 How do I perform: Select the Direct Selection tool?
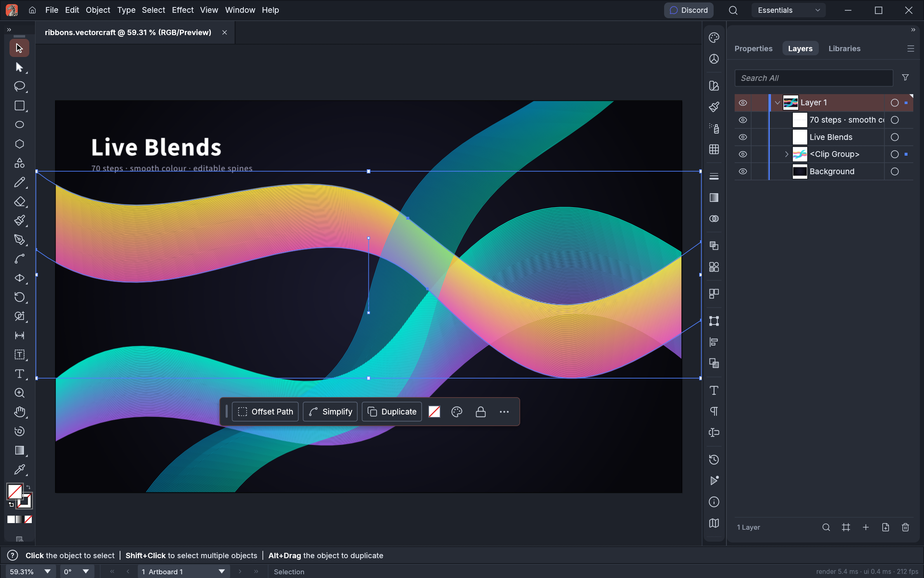pos(19,67)
